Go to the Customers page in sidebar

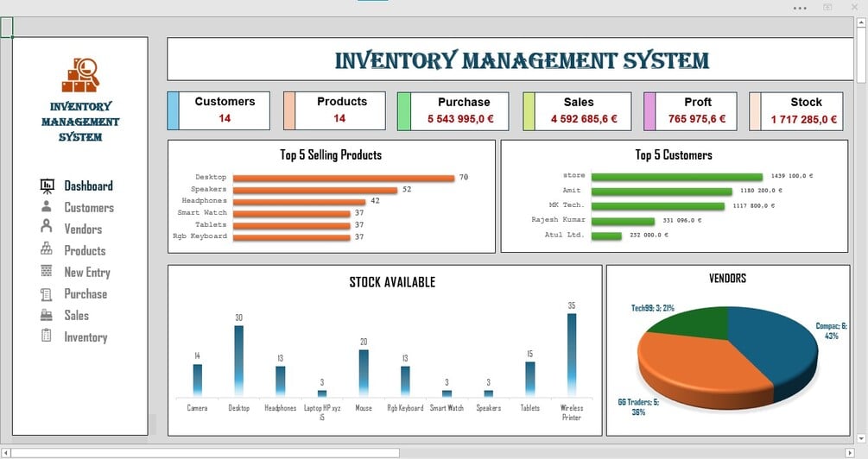(89, 207)
